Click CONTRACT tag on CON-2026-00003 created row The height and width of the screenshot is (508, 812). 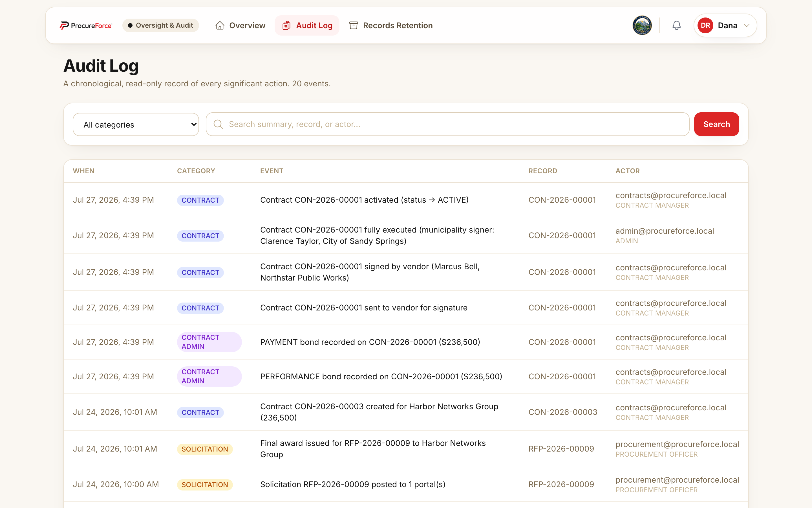[200, 413]
